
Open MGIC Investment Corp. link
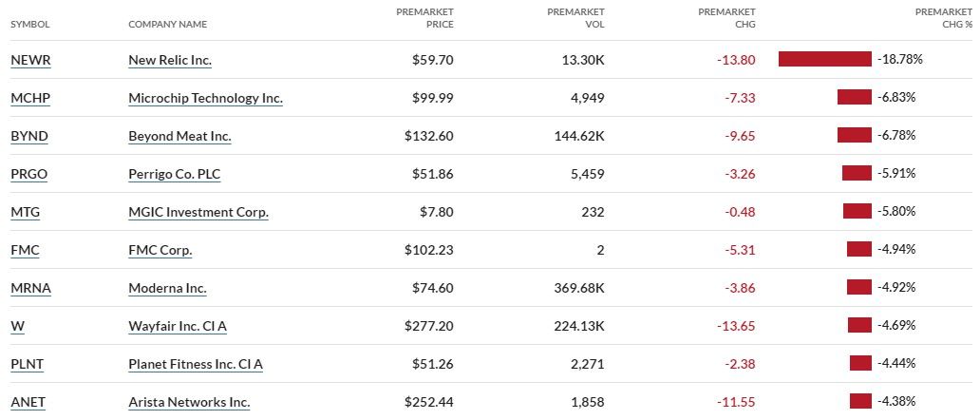[198, 212]
